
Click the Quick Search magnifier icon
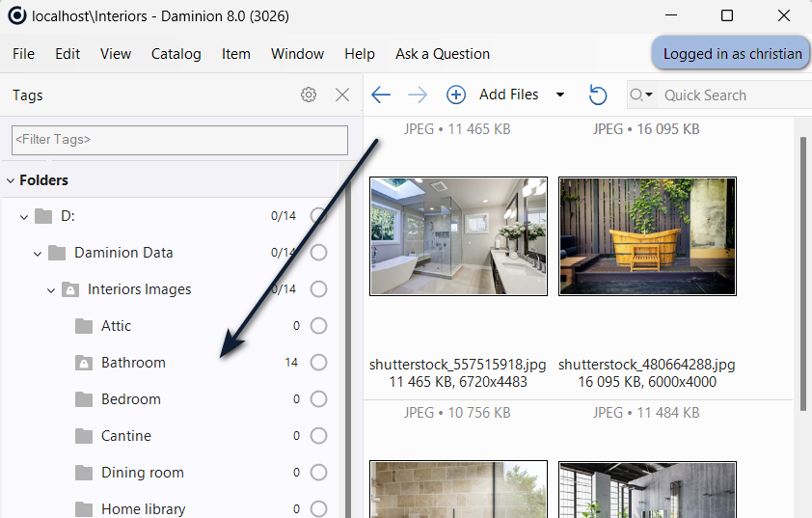(637, 95)
